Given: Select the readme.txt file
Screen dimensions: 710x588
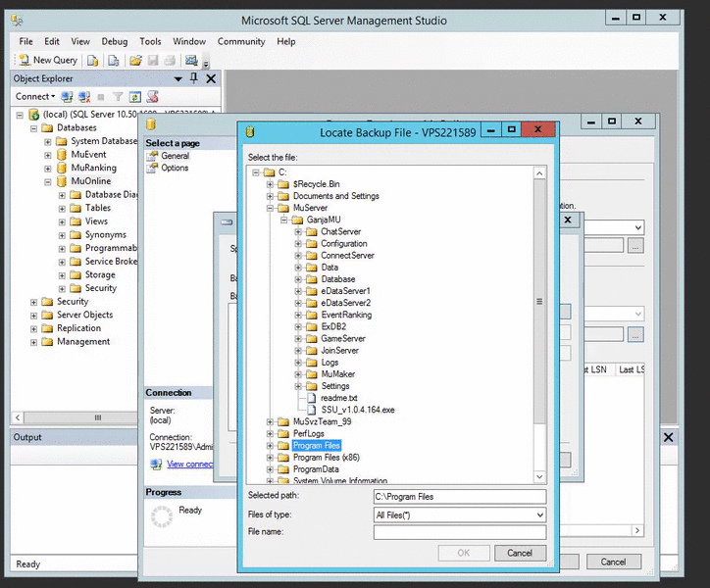Looking at the screenshot, I should pyautogui.click(x=338, y=398).
